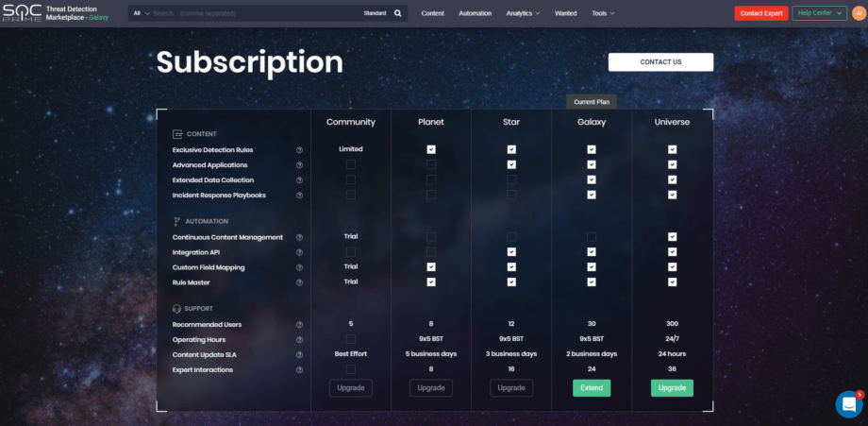The width and height of the screenshot is (868, 426).
Task: Upgrade to the Universe plan
Action: point(672,388)
